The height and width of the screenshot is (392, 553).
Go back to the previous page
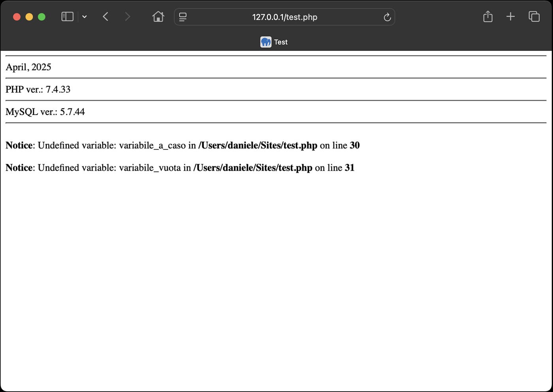click(105, 17)
